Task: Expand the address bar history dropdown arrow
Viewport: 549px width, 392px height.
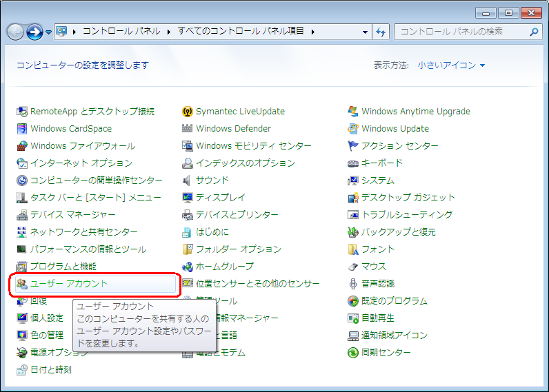Action: [365, 32]
